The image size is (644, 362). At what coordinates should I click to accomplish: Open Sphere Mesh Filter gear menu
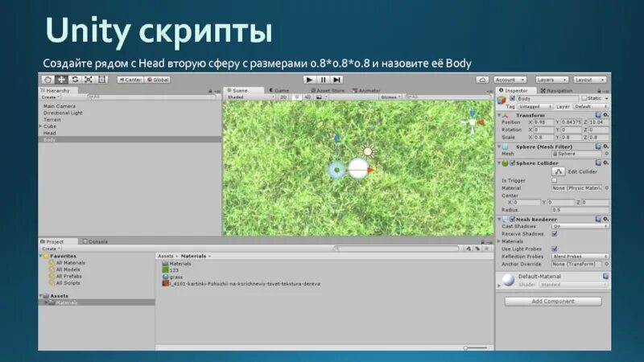pos(605,146)
